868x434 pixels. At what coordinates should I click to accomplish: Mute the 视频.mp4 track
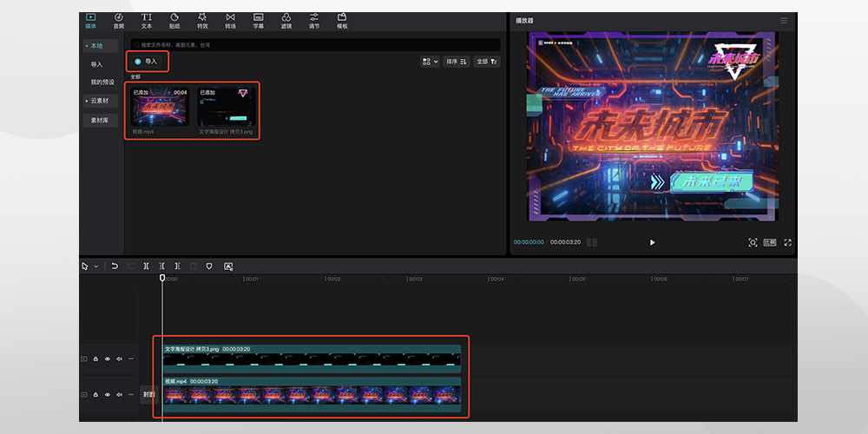(119, 395)
